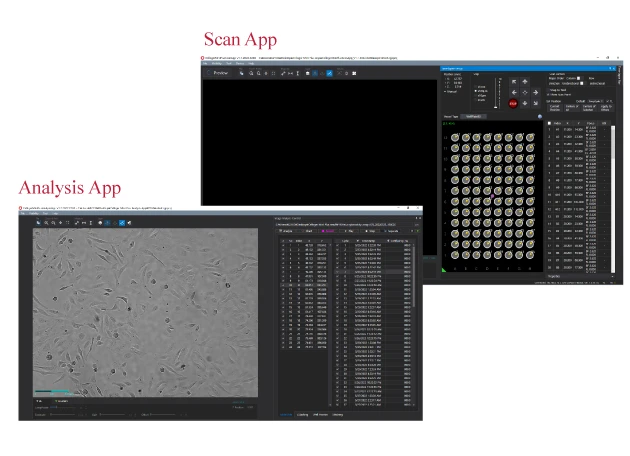This screenshot has height=456, width=630.
Task: Click the Preview button in Scan App
Action: (x=218, y=73)
